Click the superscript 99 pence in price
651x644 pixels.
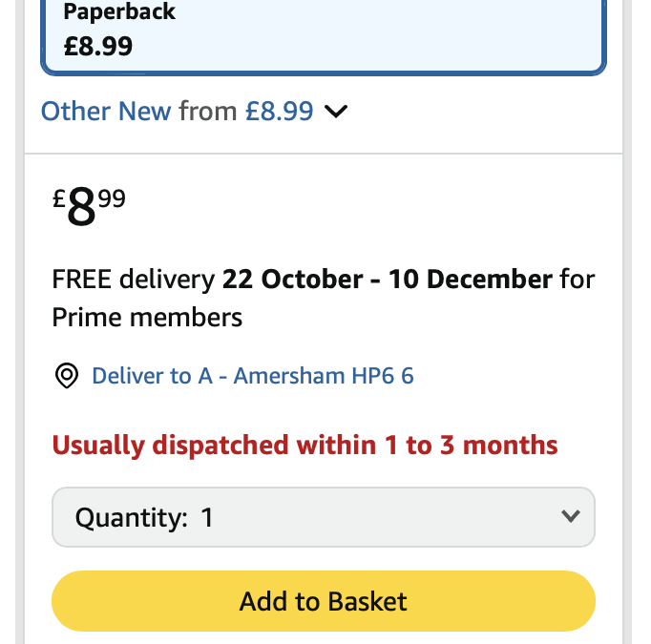point(112,198)
